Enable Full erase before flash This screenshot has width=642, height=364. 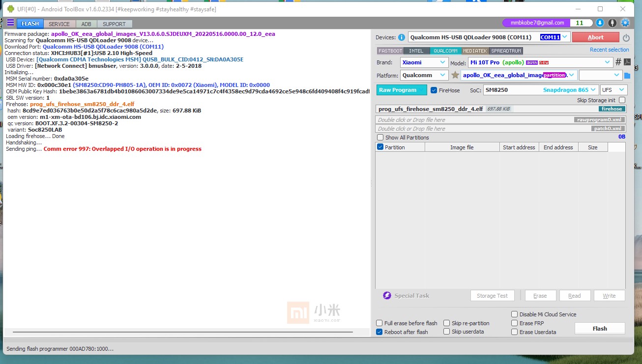click(379, 323)
